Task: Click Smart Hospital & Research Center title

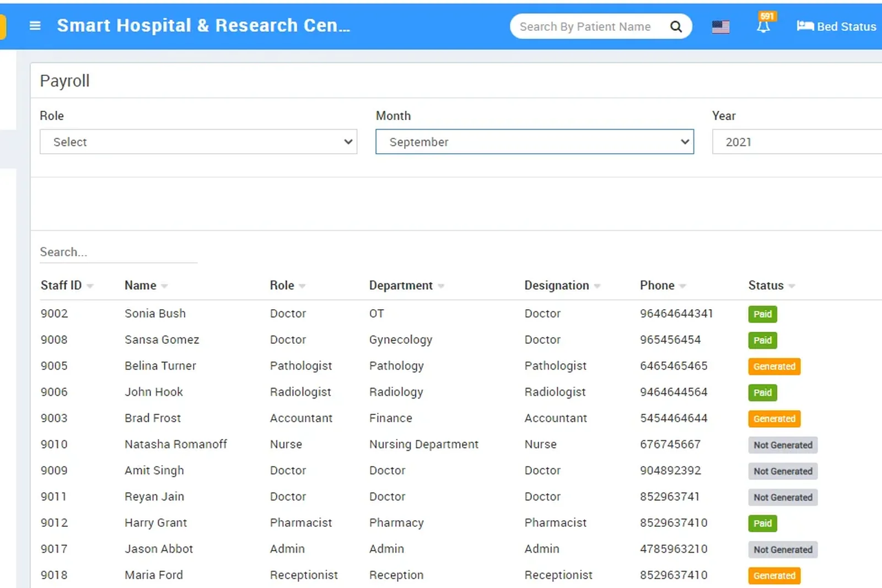Action: click(x=203, y=25)
